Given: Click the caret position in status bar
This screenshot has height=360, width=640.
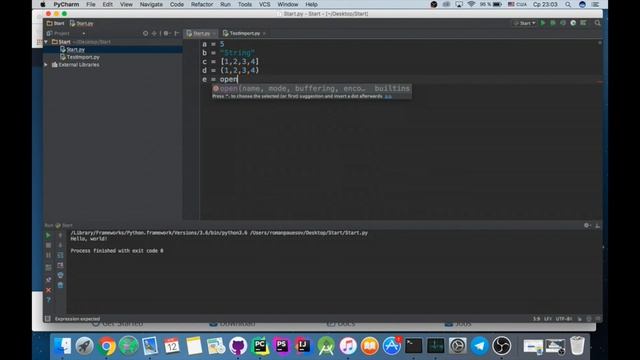Looking at the screenshot, I should (536, 319).
